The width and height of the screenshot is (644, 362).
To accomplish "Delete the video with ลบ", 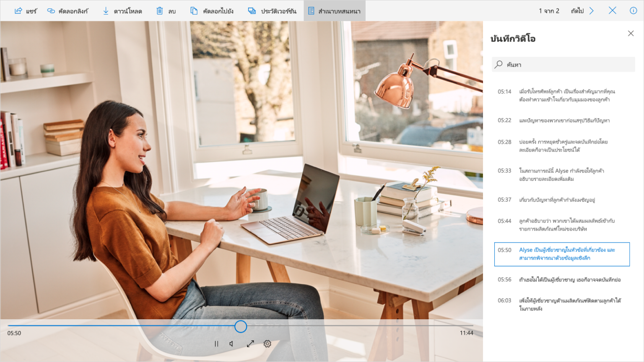I will click(166, 11).
